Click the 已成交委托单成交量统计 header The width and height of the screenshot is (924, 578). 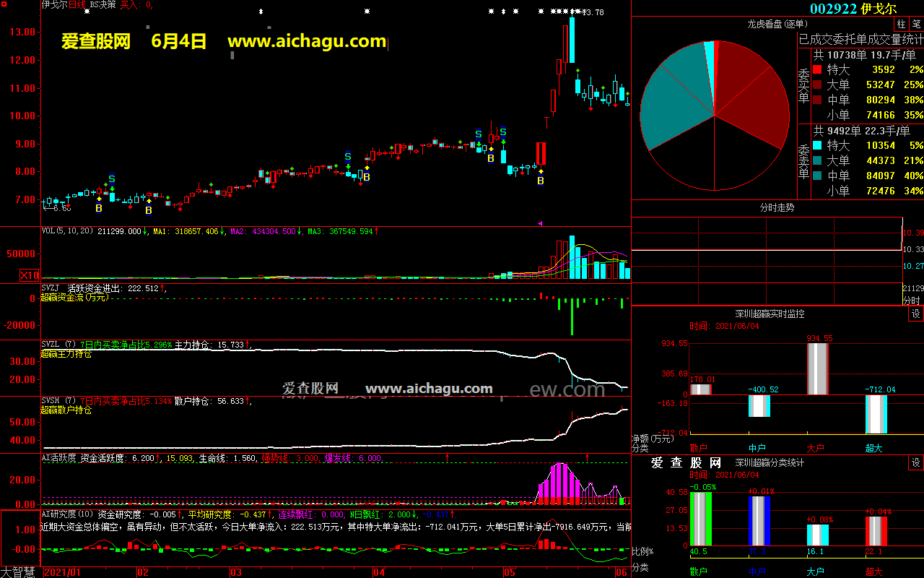pyautogui.click(x=860, y=39)
